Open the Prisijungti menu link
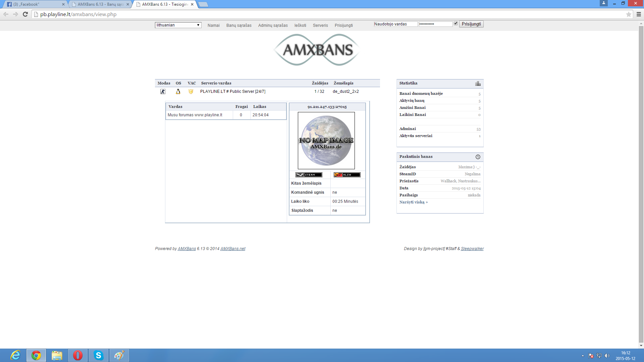The width and height of the screenshot is (644, 362). coord(344,25)
